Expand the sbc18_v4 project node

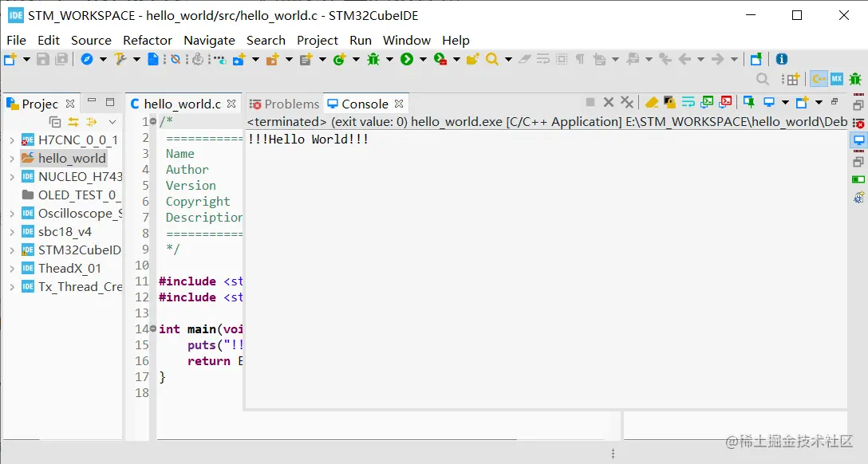tap(12, 232)
